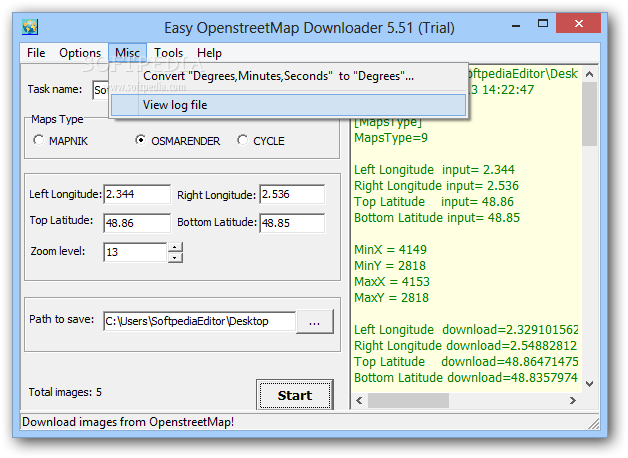
Task: Click log panel scroll up arrow
Action: pyautogui.click(x=589, y=74)
